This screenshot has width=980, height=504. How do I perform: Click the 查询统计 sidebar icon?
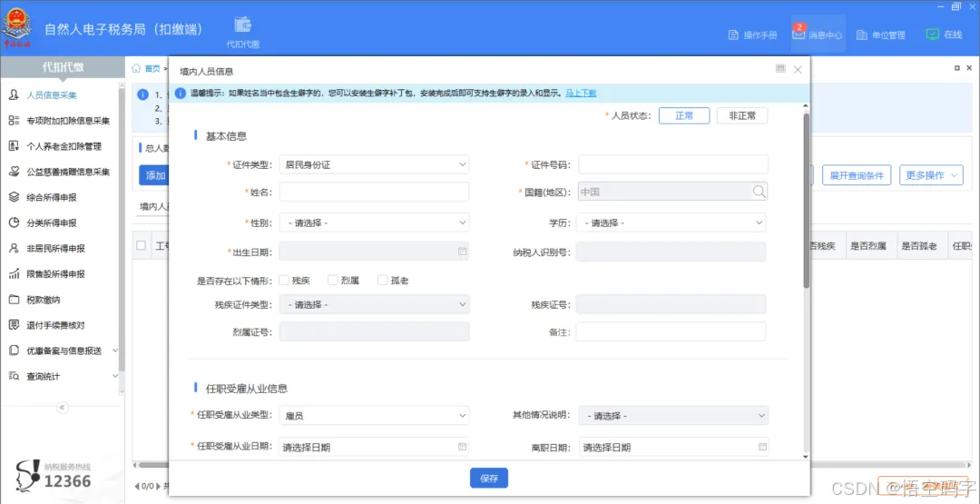(x=14, y=377)
